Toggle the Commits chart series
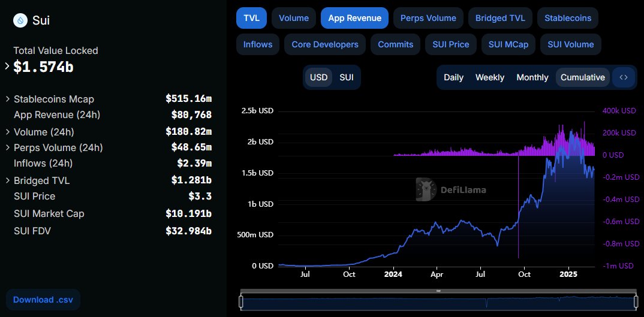 tap(396, 44)
